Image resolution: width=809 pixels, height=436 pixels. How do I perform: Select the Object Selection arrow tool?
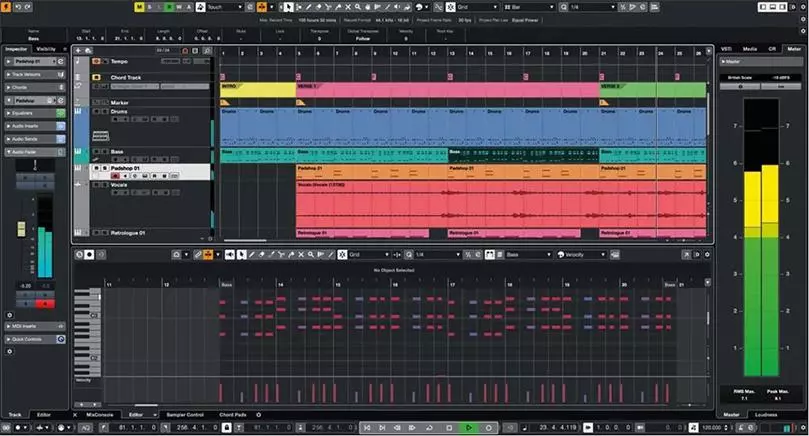pos(288,7)
